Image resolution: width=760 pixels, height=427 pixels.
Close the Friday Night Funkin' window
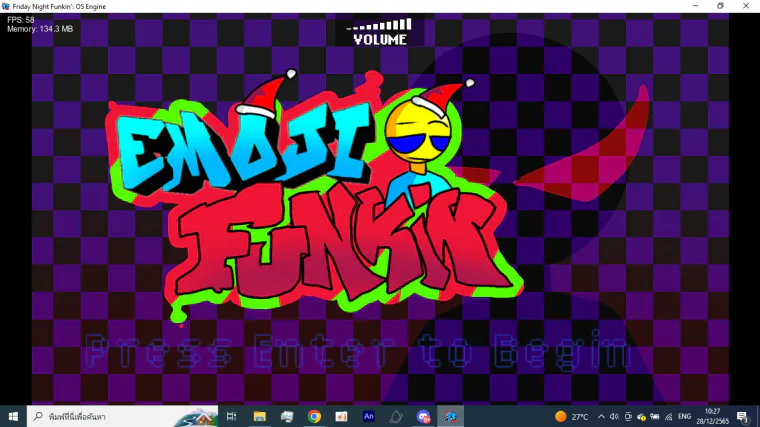(746, 6)
